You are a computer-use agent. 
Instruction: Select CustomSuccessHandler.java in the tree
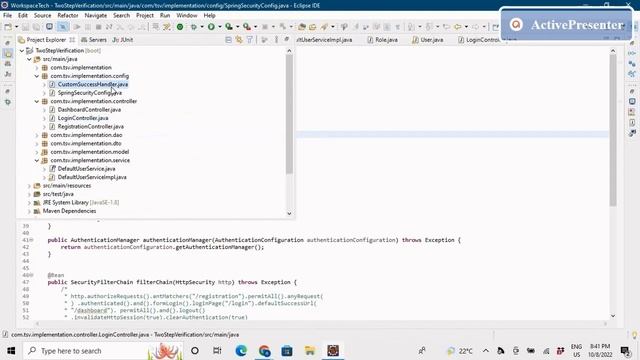pos(93,84)
